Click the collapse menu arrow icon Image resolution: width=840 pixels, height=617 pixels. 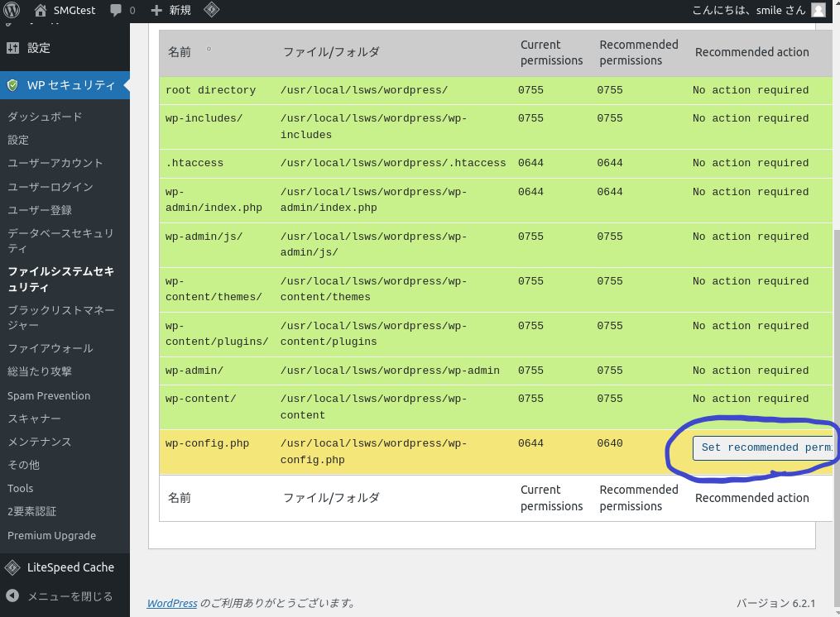12,596
